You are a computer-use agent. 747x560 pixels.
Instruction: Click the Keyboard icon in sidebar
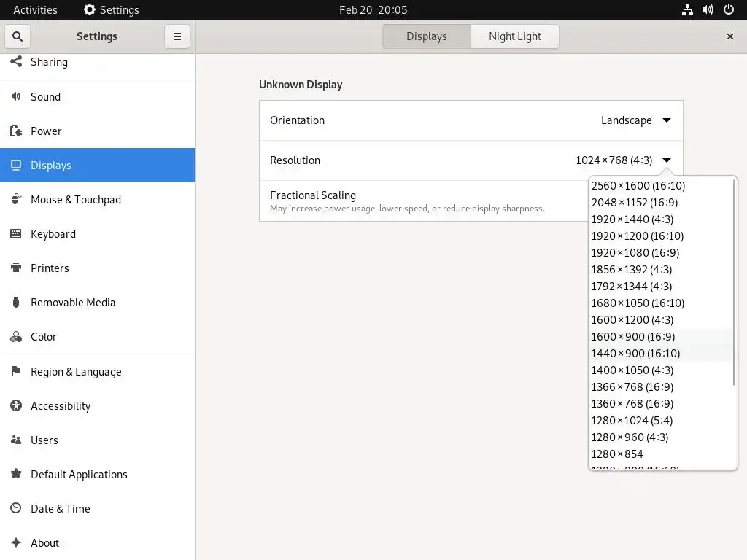click(x=16, y=234)
